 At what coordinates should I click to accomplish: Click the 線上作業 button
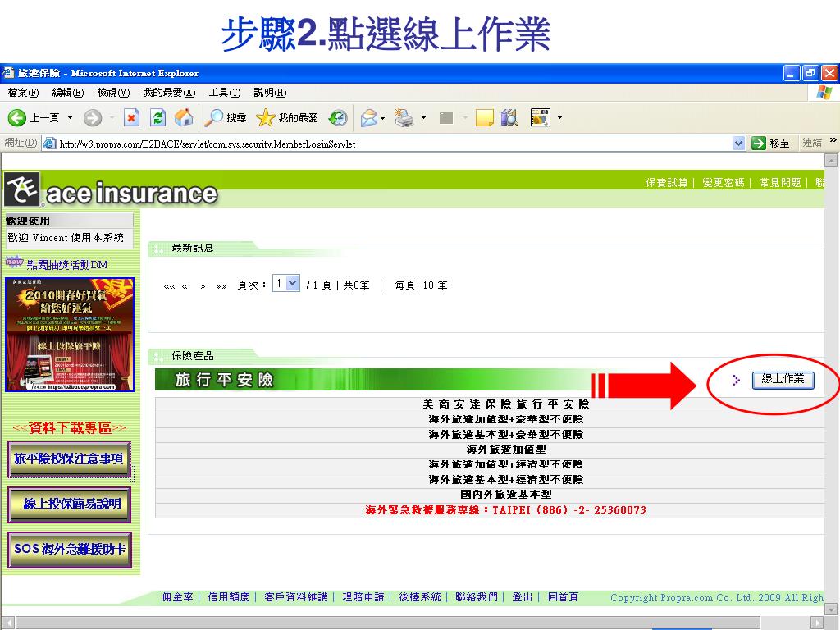783,379
